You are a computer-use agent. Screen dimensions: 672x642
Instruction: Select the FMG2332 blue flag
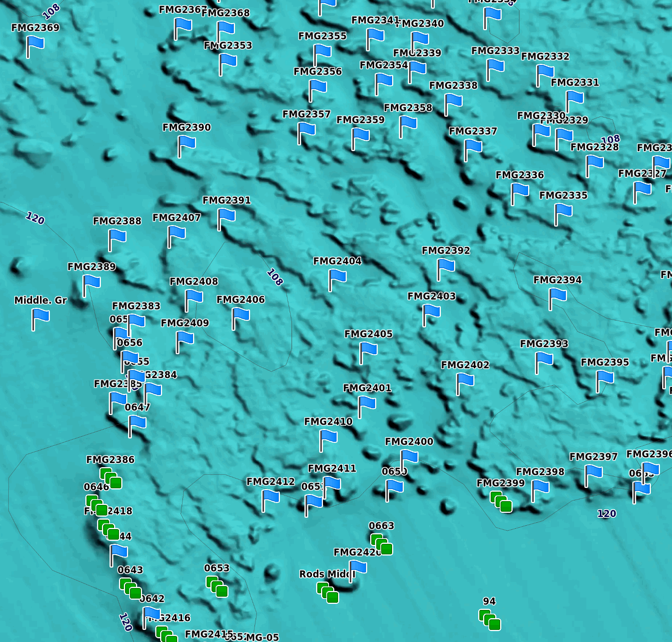click(x=545, y=75)
